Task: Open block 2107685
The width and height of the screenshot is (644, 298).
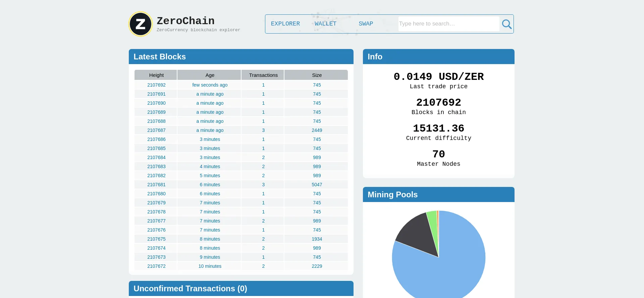Action: pos(156,148)
